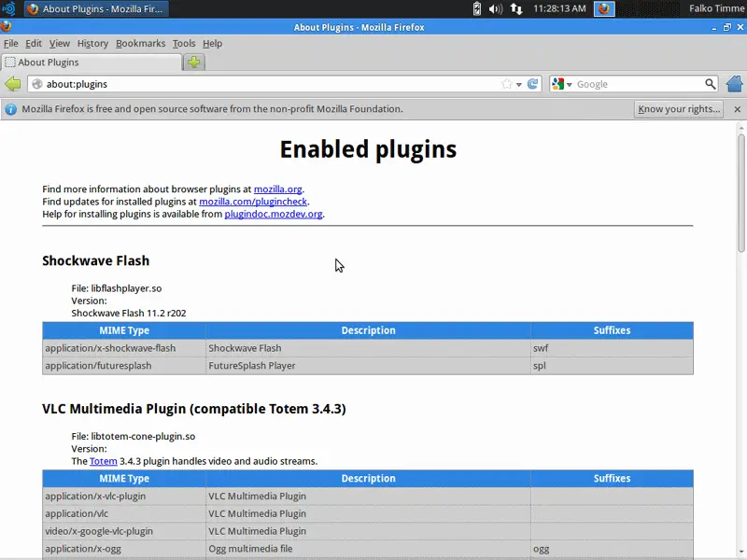This screenshot has width=747, height=560.
Task: Open the View menu
Action: (x=60, y=43)
